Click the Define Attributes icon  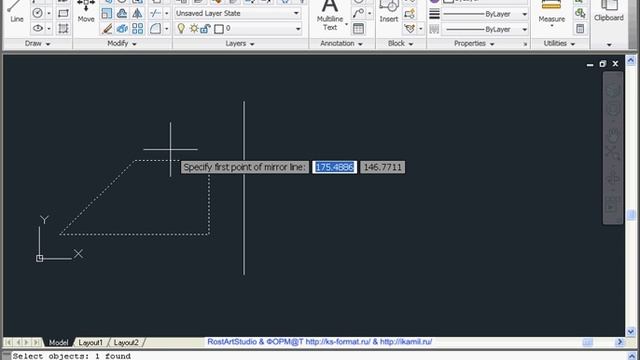click(x=409, y=28)
